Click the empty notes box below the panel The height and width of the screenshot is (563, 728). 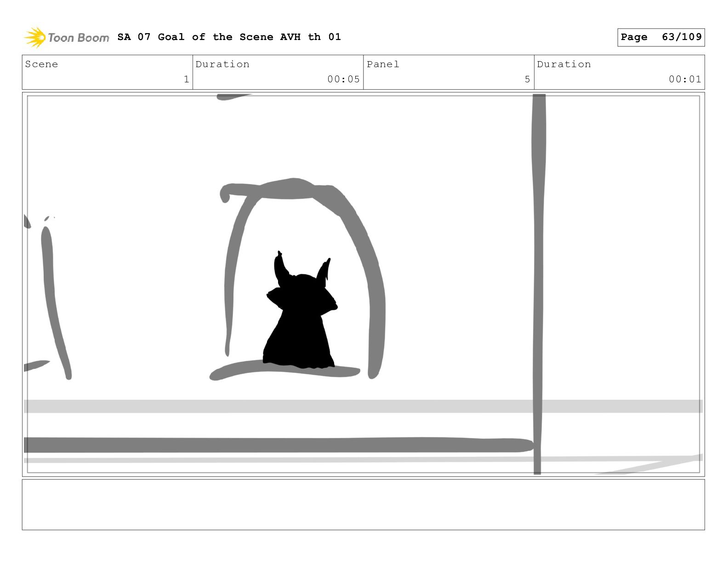coord(363,505)
